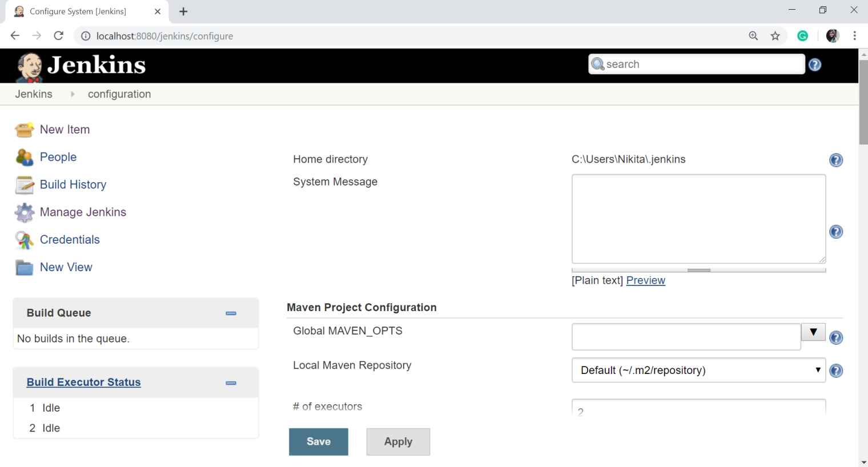
Task: Go back in browser history
Action: point(15,36)
